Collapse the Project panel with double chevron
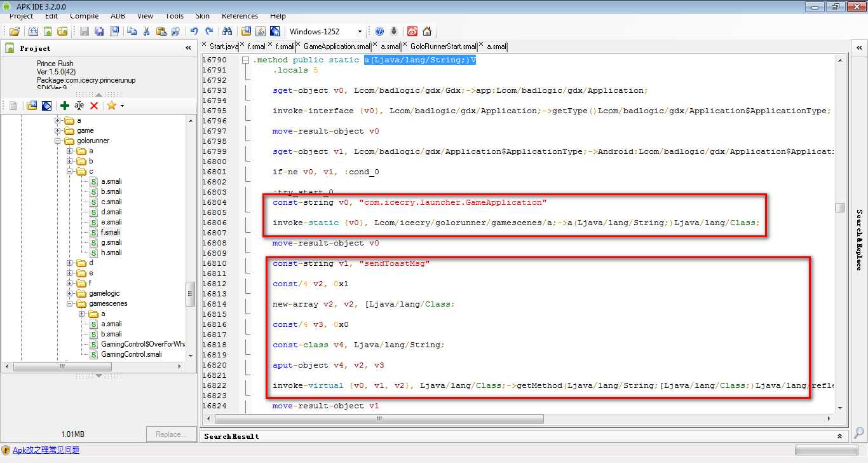Screen dimensions: 868x463 (x=188, y=48)
